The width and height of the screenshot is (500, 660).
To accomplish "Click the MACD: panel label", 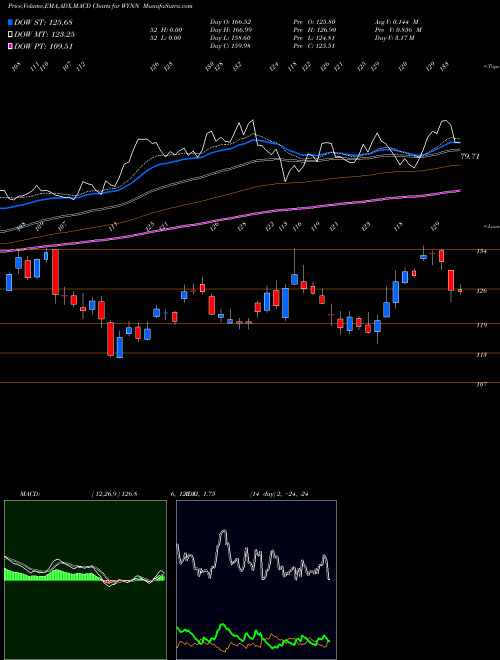I will coord(29,494).
